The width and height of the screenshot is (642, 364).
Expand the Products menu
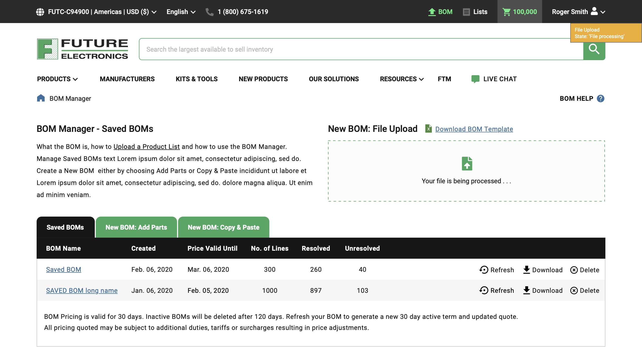(x=57, y=79)
